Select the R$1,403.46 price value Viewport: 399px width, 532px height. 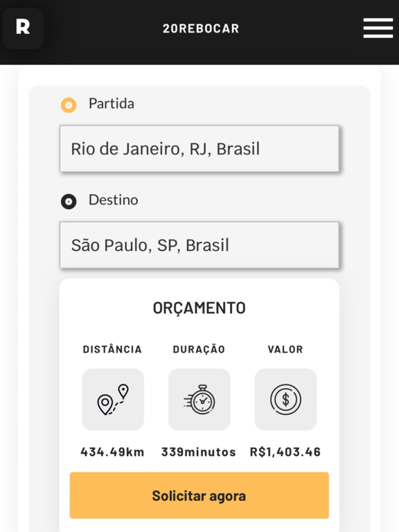285,452
